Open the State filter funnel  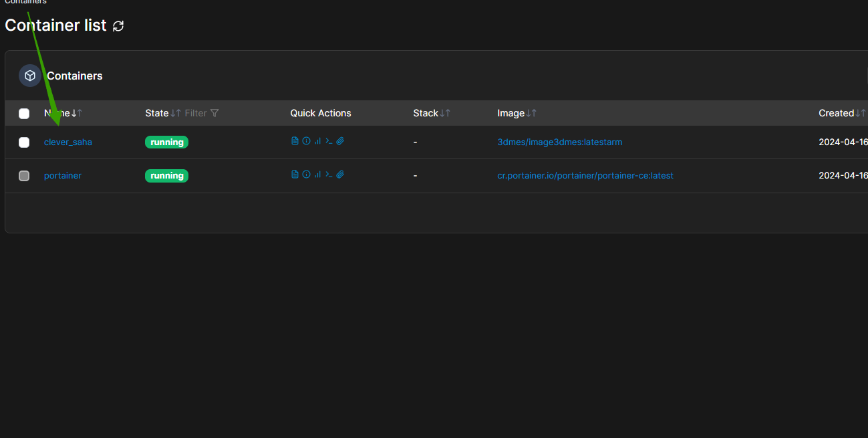click(214, 113)
